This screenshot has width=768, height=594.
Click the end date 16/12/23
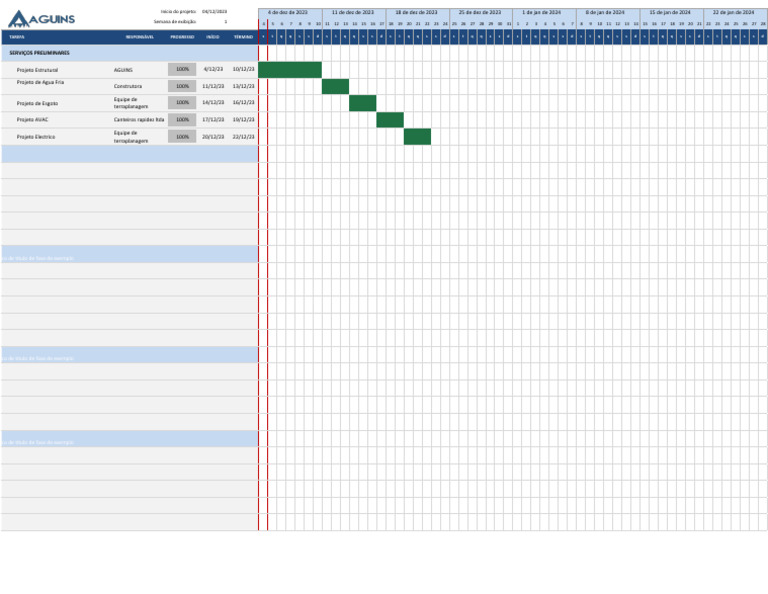(x=243, y=102)
